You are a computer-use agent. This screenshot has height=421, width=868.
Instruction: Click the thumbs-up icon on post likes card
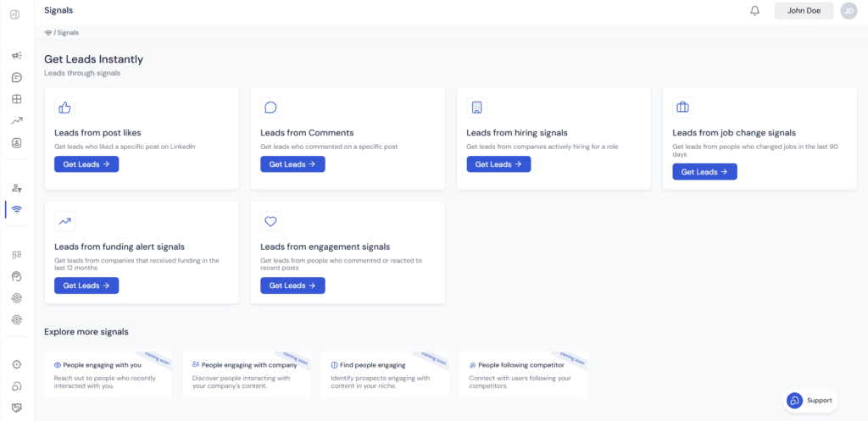[x=64, y=108]
